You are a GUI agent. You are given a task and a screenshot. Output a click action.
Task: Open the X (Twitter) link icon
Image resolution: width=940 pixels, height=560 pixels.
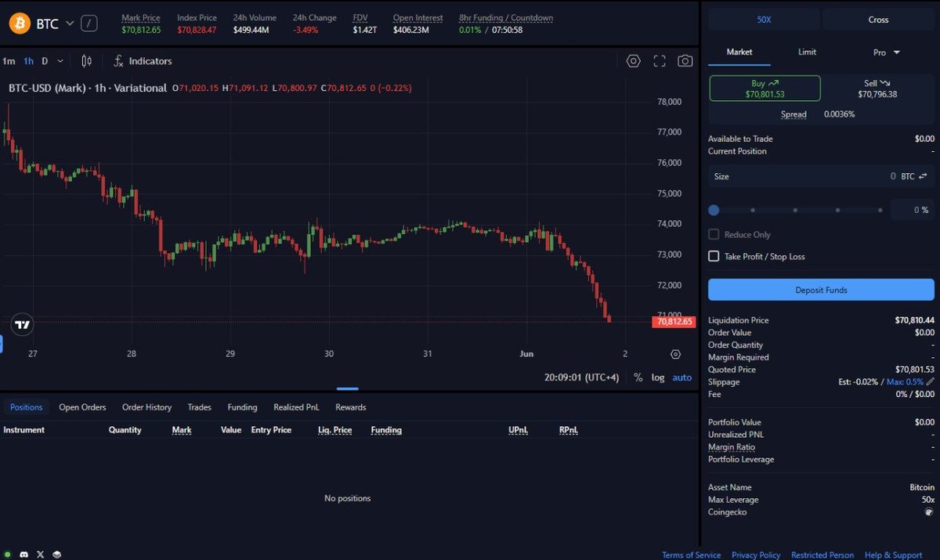click(x=40, y=555)
